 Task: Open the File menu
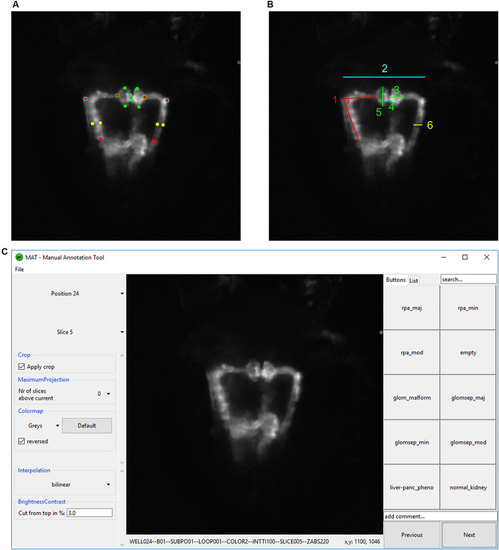(19, 269)
